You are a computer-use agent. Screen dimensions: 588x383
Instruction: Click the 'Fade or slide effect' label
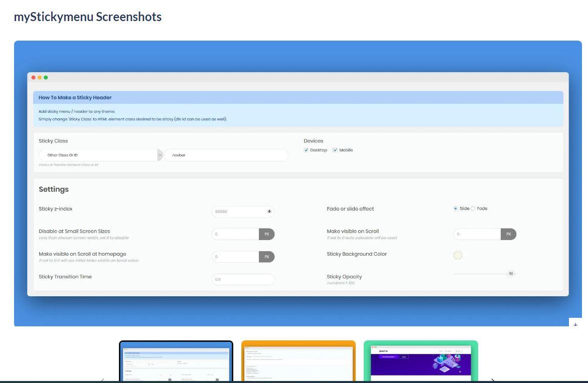(x=350, y=209)
